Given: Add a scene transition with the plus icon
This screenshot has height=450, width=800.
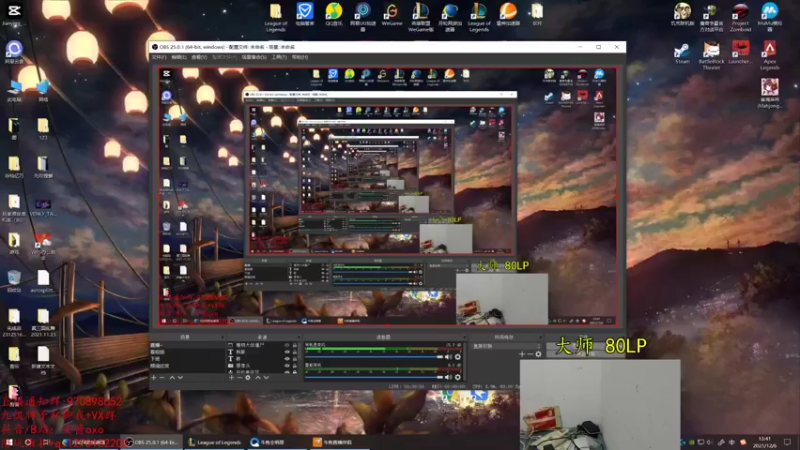Looking at the screenshot, I should point(521,354).
